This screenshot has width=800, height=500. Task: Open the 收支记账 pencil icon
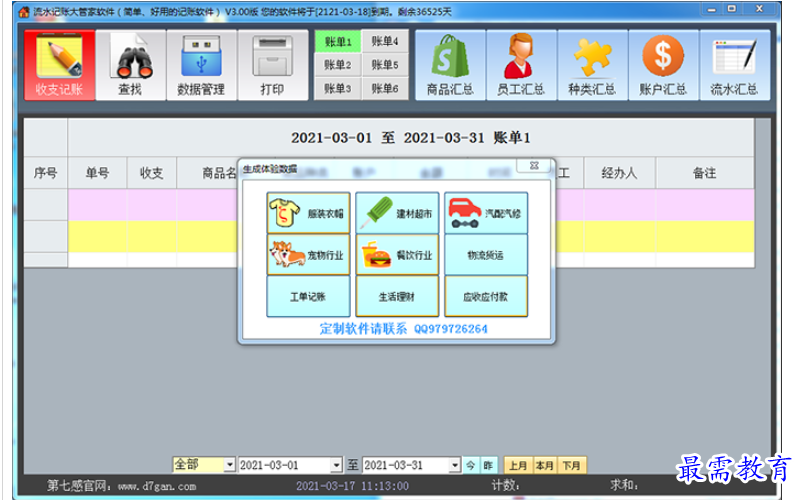[60, 65]
